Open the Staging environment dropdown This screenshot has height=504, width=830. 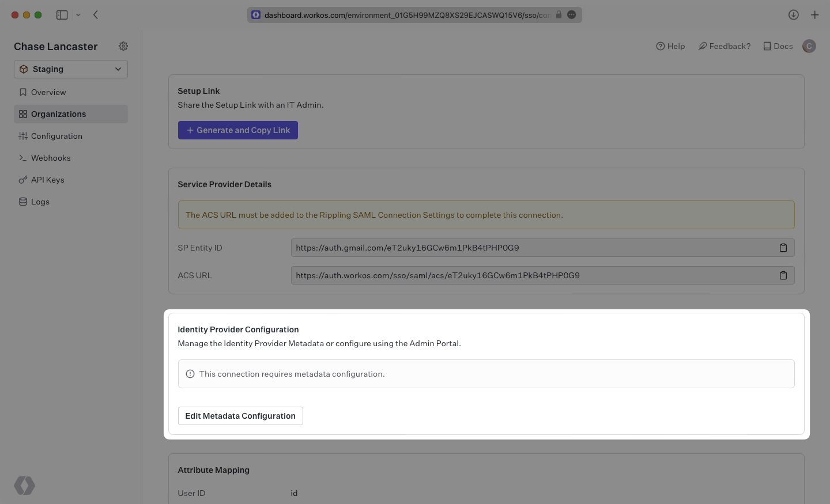click(70, 69)
